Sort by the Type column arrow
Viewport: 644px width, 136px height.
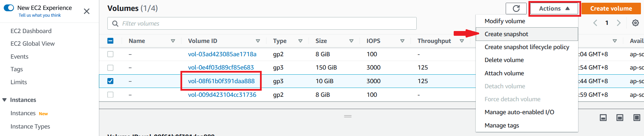(300, 41)
